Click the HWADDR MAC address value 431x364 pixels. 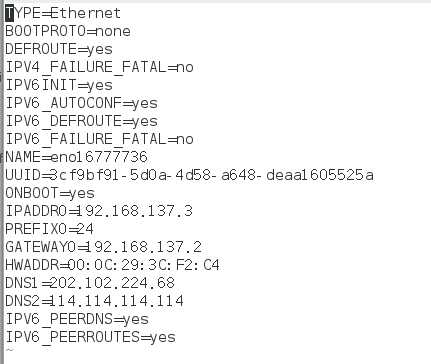pos(144,265)
